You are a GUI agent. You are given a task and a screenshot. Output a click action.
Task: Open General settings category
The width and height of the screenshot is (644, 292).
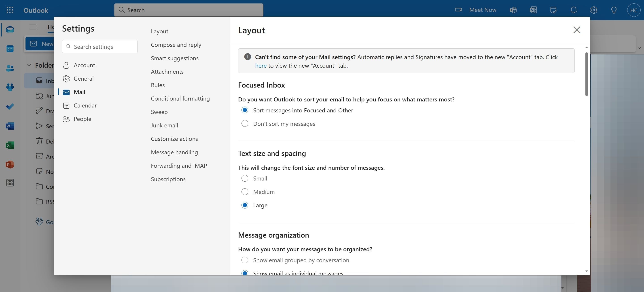83,79
